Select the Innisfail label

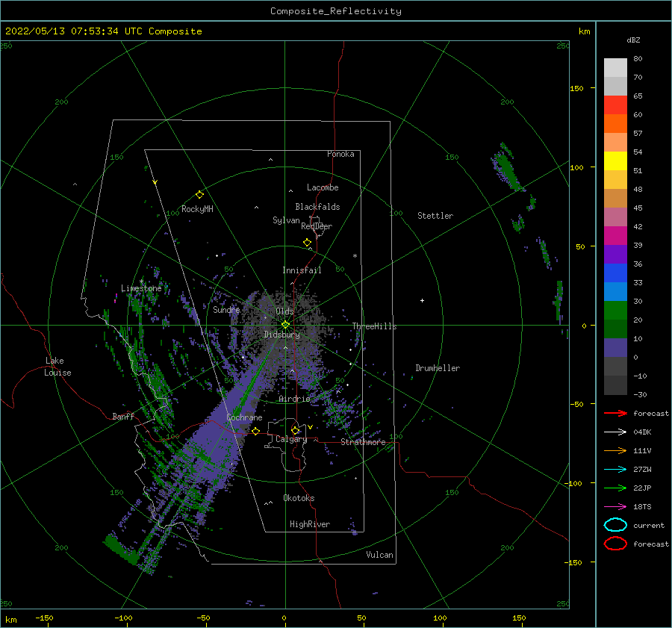[302, 270]
